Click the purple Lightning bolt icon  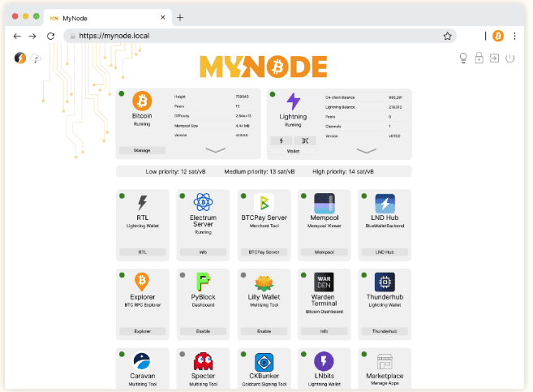pos(294,101)
